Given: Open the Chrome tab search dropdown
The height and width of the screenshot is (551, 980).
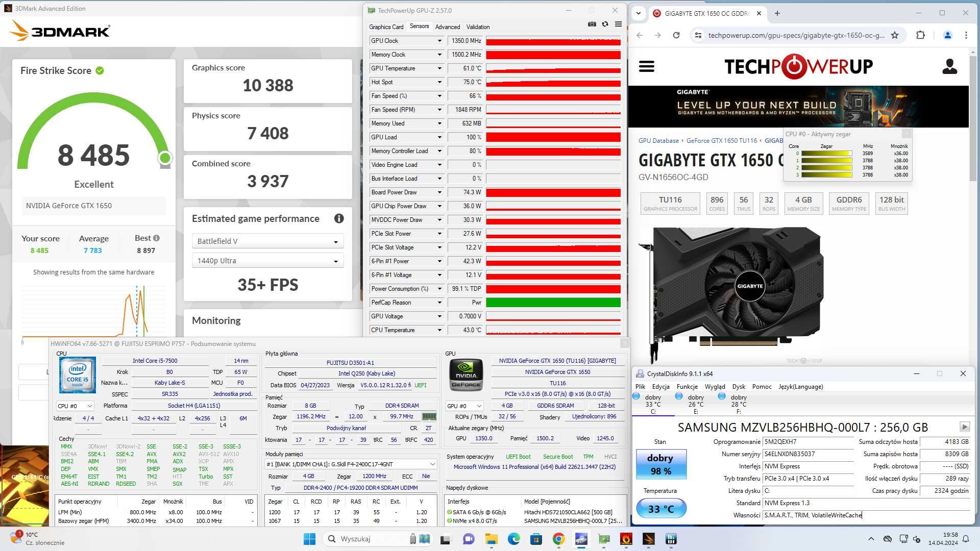Looking at the screenshot, I should 639,13.
